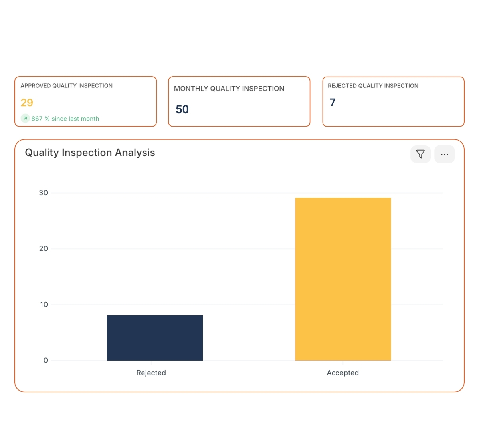The height and width of the screenshot is (448, 479).
Task: Click the monthly count number 50
Action: pyautogui.click(x=182, y=109)
